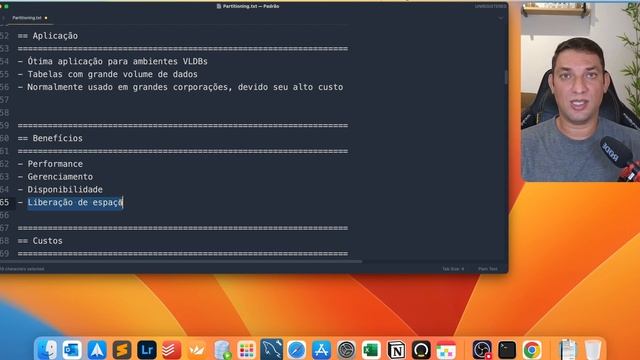Open Finder from the dock
Viewport: 640px width, 360px height.
pos(47,350)
